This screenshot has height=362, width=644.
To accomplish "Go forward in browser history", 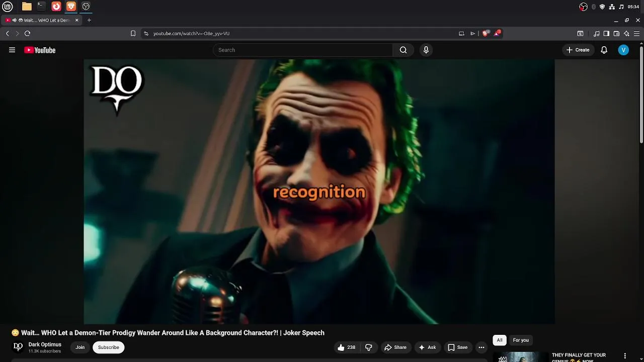I will click(x=17, y=34).
